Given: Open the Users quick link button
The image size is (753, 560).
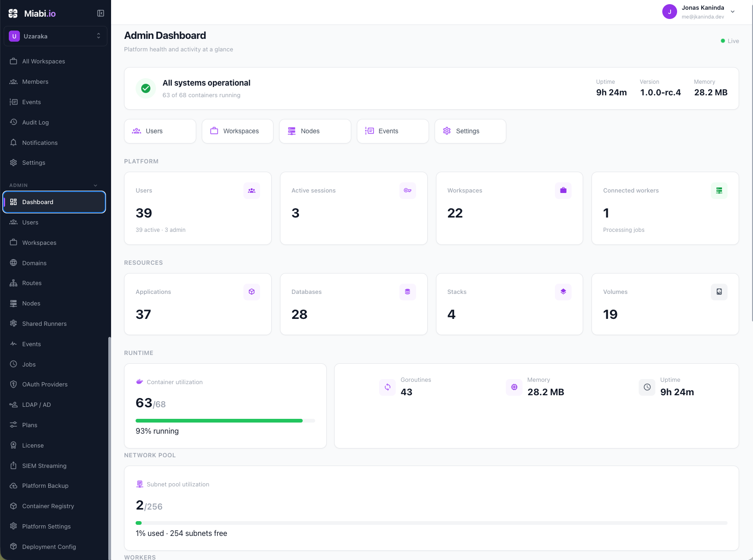Looking at the screenshot, I should (160, 131).
